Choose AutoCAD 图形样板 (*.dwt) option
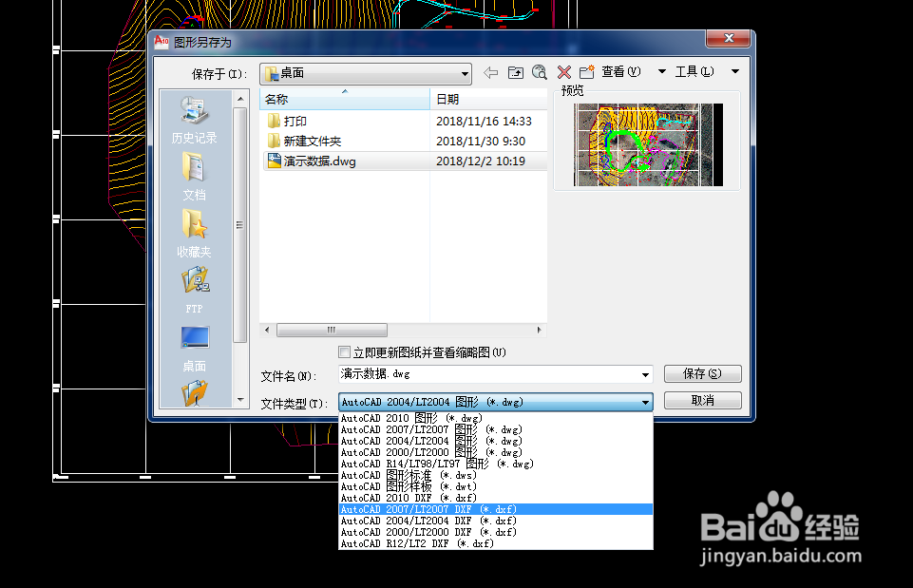This screenshot has height=588, width=913. point(496,486)
